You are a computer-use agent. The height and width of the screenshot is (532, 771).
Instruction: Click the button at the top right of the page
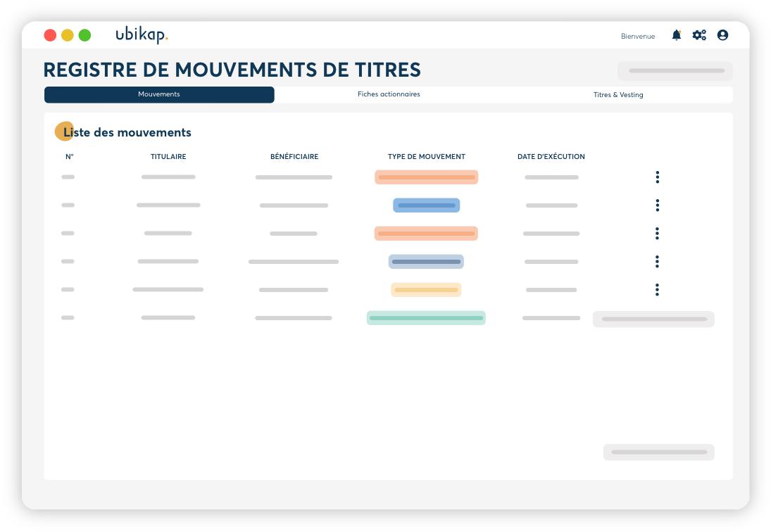tap(675, 70)
